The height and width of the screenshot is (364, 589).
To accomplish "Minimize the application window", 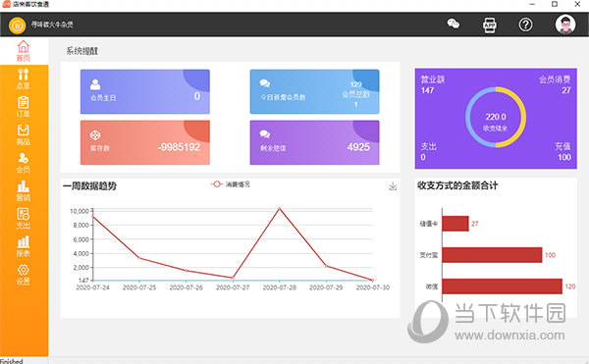I will point(532,5).
